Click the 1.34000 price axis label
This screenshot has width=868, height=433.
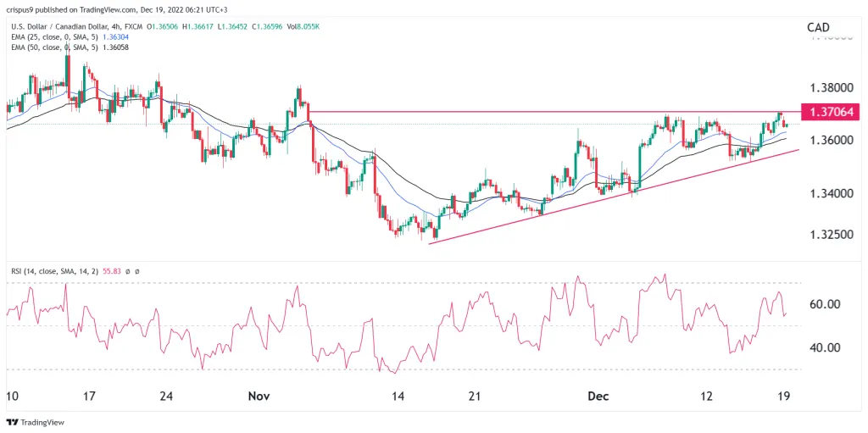832,193
